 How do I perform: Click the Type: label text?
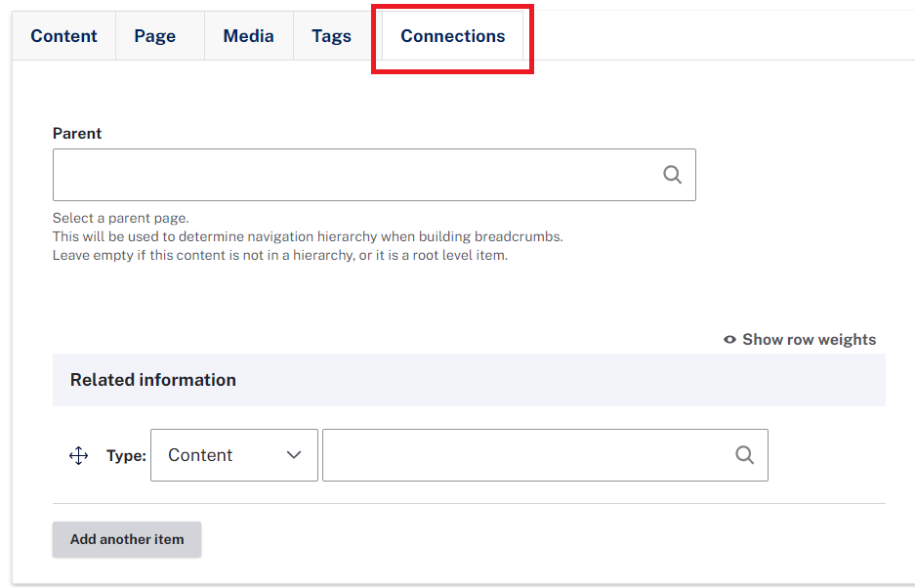[x=126, y=455]
